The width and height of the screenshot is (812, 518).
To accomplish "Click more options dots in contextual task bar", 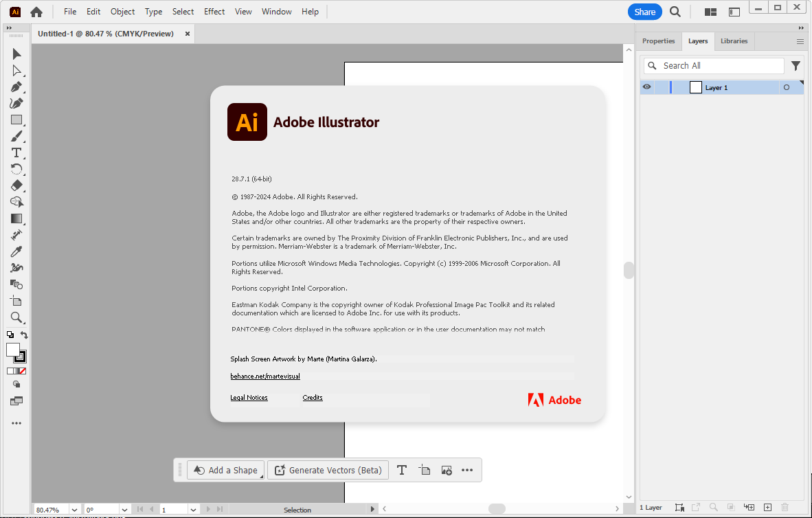I will click(467, 470).
